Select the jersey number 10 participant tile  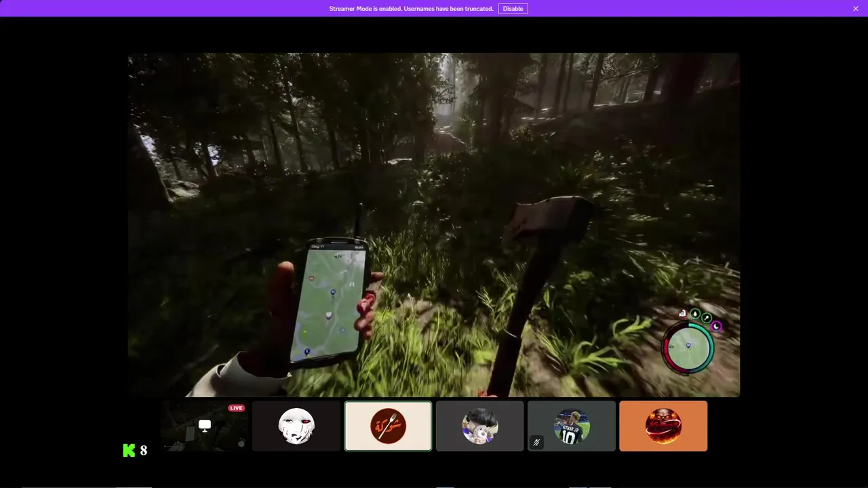click(572, 426)
